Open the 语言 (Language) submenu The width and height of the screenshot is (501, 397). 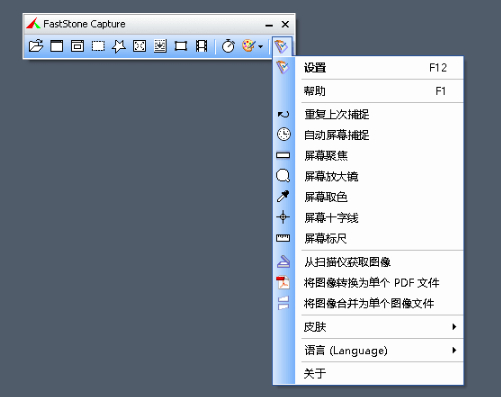pyautogui.click(x=368, y=350)
